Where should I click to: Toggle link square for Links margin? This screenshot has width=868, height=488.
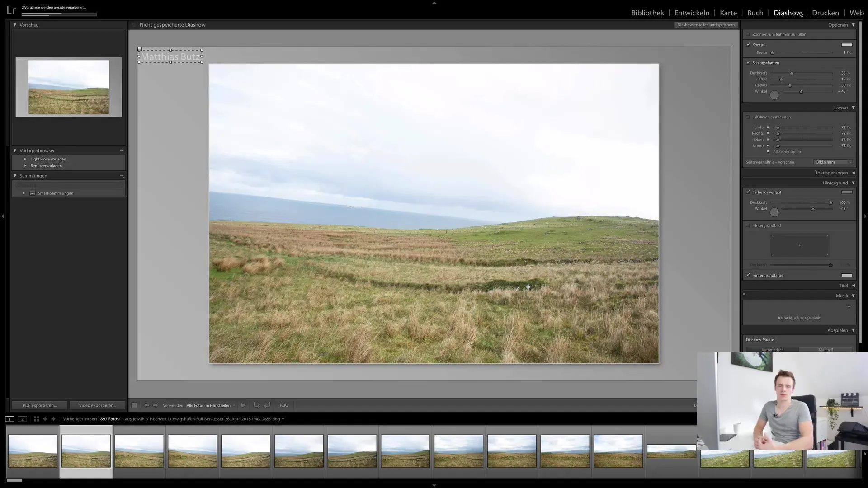pos(768,127)
